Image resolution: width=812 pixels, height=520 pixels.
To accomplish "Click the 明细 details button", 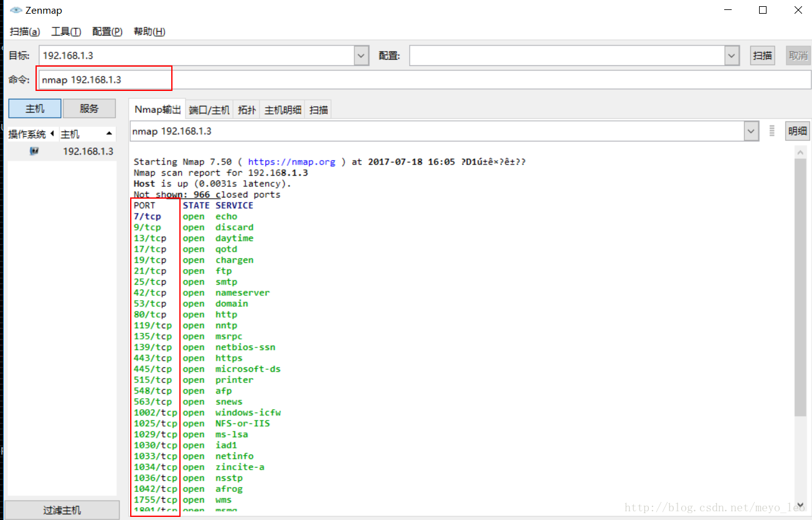I will click(798, 131).
